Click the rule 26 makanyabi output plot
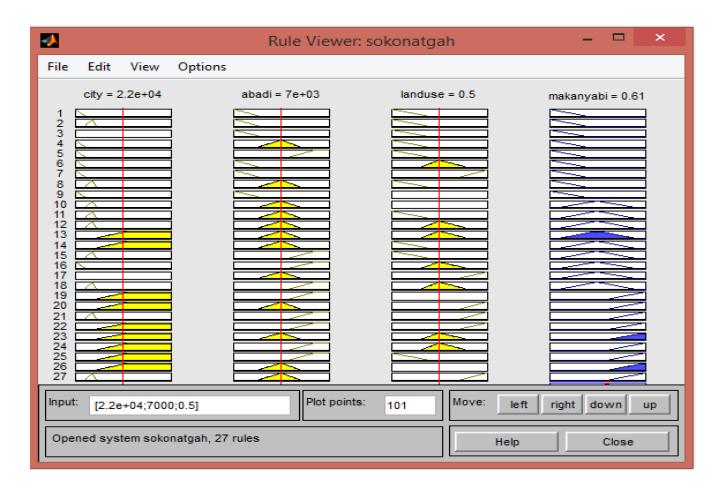The image size is (720, 490). click(x=597, y=366)
